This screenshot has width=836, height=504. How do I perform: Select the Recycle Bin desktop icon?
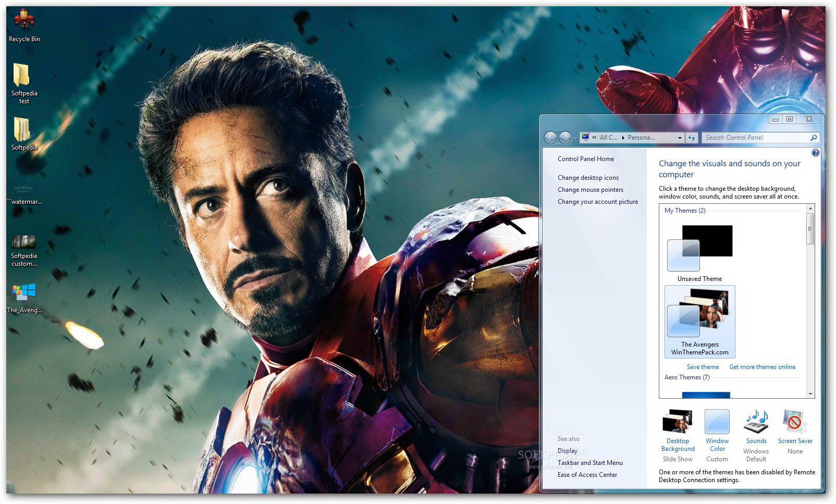24,26
